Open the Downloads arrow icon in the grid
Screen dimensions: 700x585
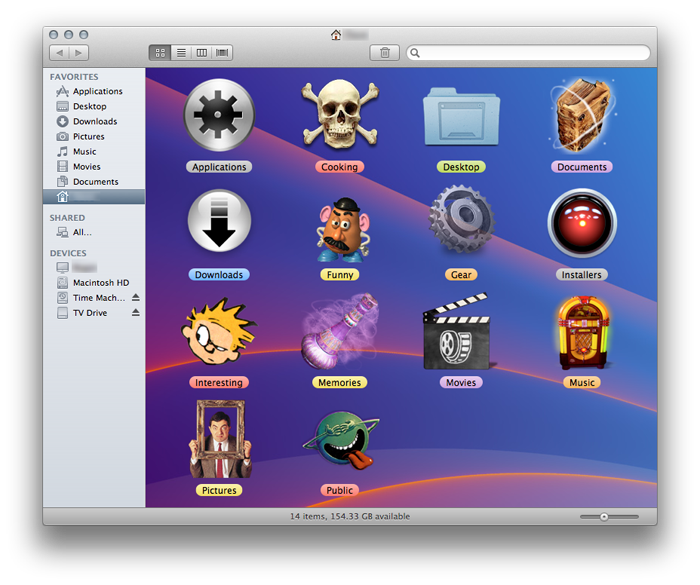(219, 221)
